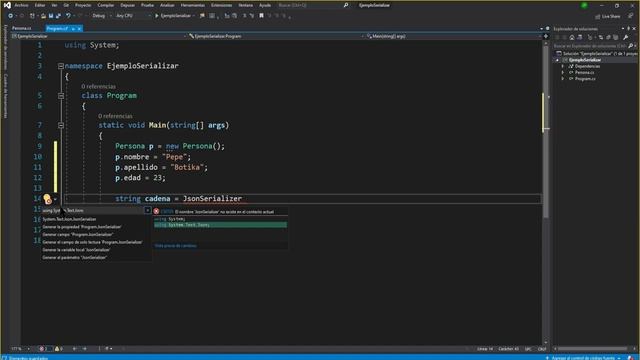Open the Depurar menu
Screen dimensions: 640x360
point(127,5)
